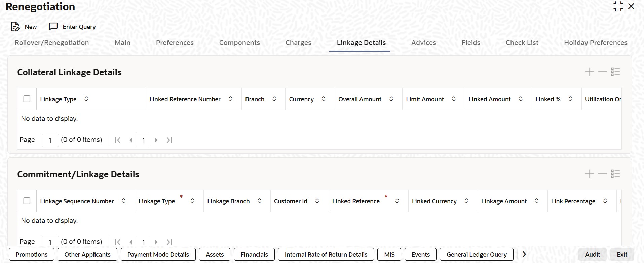Switch to Main tab
This screenshot has width=644, height=264.
[x=122, y=43]
